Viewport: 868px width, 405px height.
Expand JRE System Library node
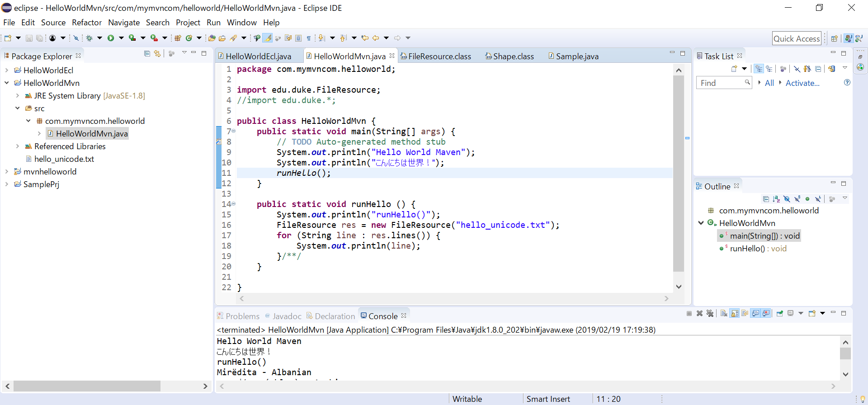coord(18,95)
